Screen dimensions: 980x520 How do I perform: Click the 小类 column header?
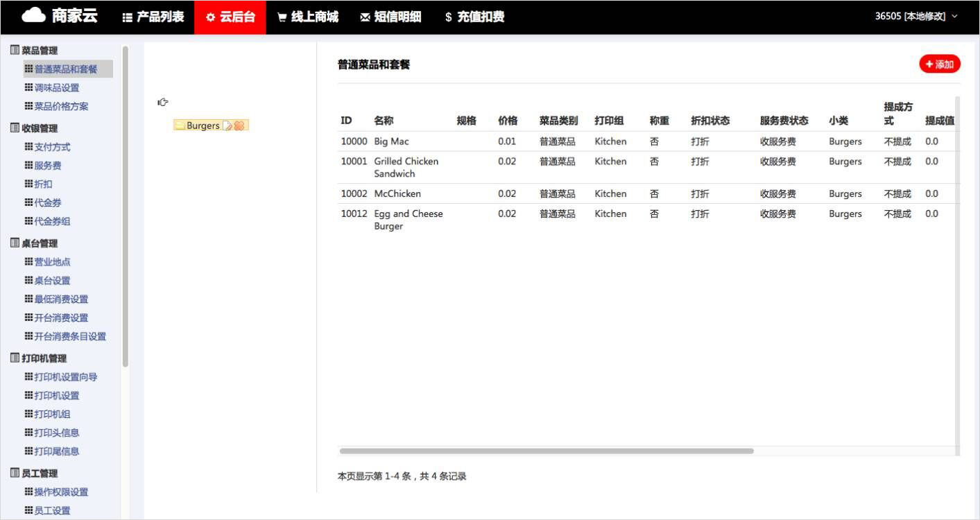coord(839,121)
